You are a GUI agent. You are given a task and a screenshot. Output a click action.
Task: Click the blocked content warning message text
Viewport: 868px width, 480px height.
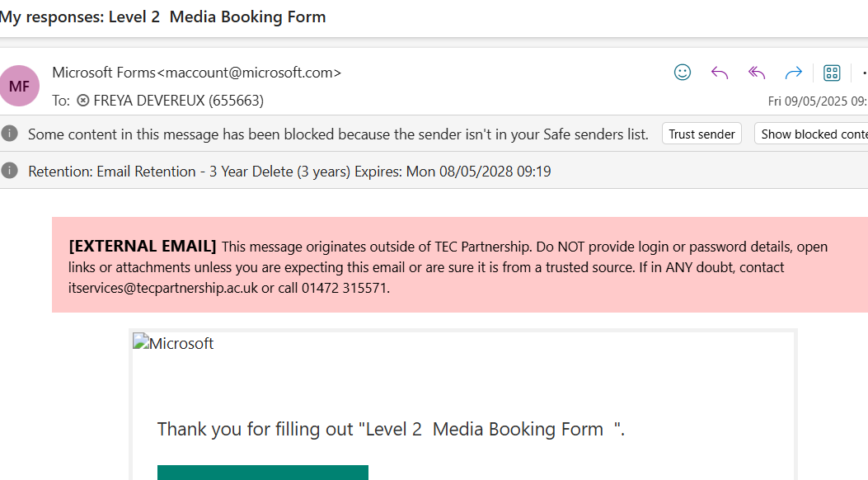tap(338, 134)
